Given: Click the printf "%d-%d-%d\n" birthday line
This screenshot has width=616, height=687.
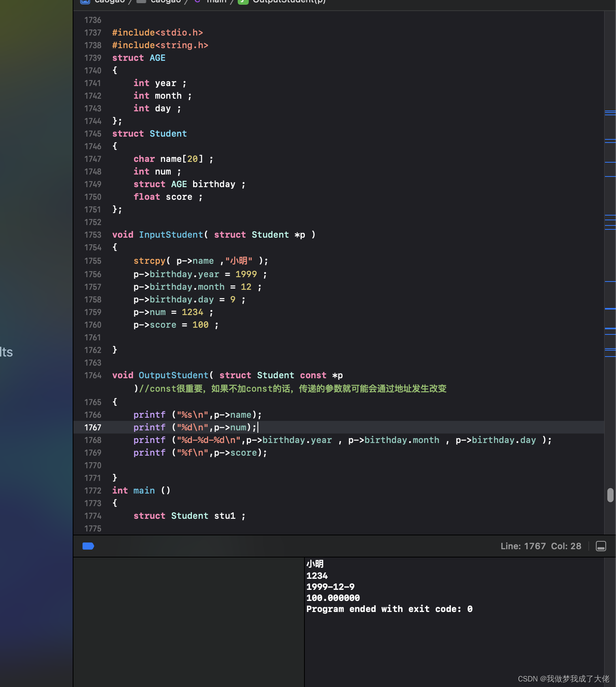Looking at the screenshot, I should (342, 440).
